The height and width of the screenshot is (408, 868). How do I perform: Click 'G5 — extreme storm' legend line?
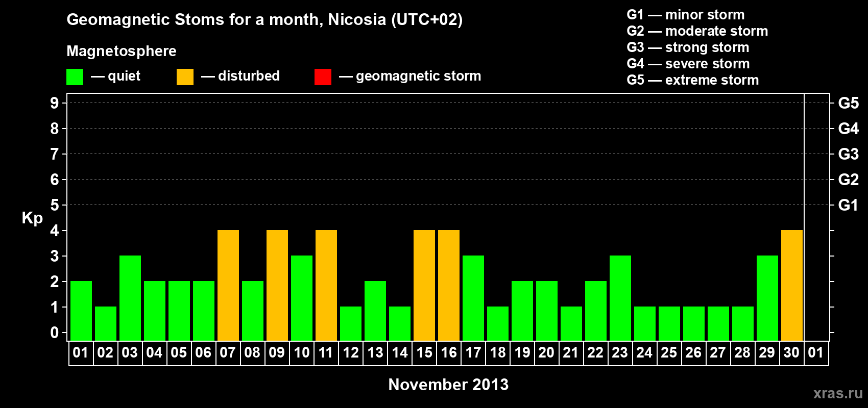tap(693, 80)
